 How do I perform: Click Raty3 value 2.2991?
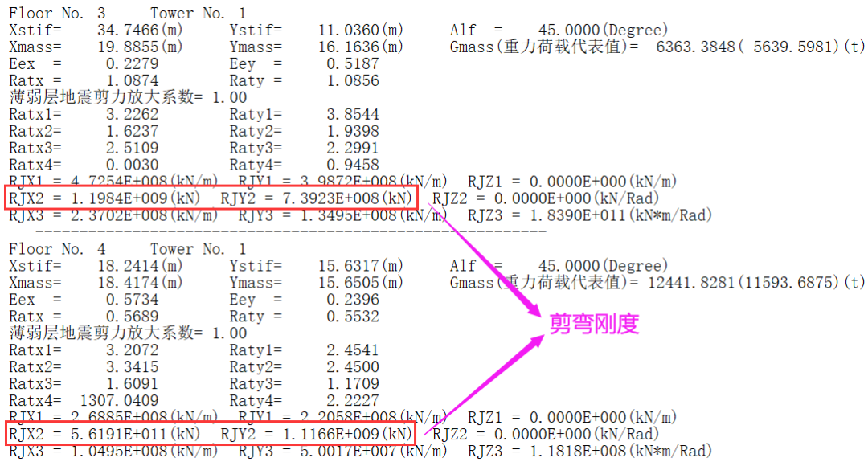pyautogui.click(x=353, y=149)
